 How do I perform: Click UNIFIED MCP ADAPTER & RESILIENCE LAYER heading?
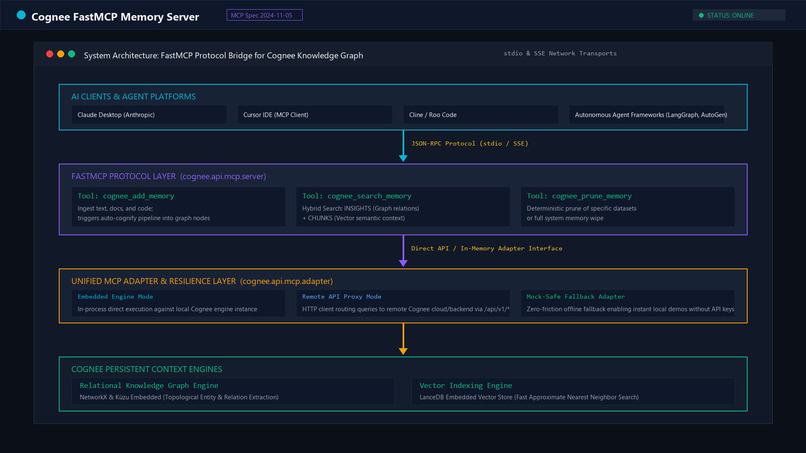click(x=202, y=281)
